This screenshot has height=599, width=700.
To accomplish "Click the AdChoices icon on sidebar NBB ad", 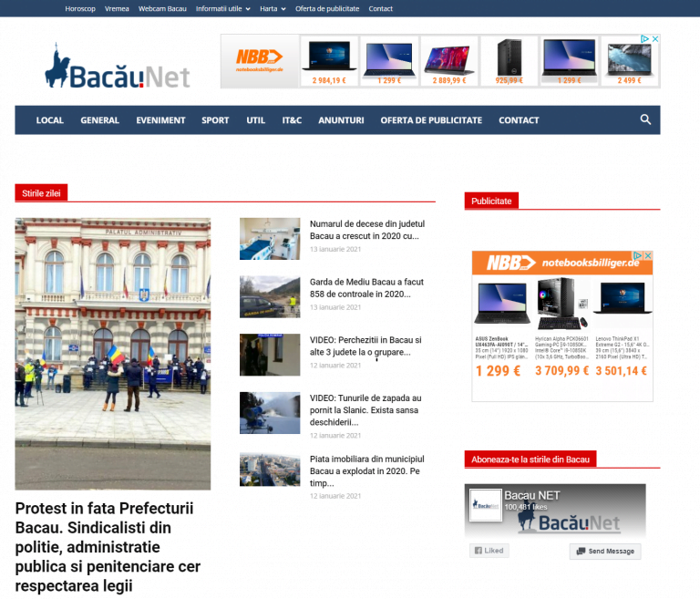I will [x=637, y=255].
